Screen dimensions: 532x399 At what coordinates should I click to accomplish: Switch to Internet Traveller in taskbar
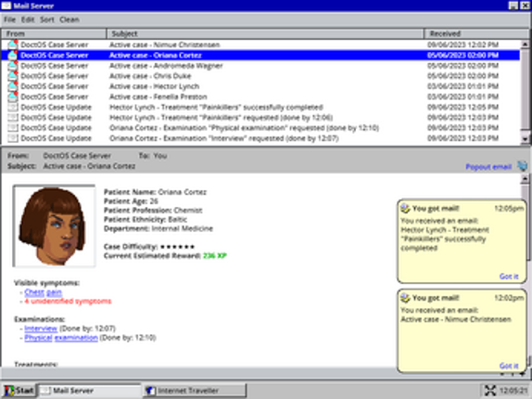tap(195, 391)
